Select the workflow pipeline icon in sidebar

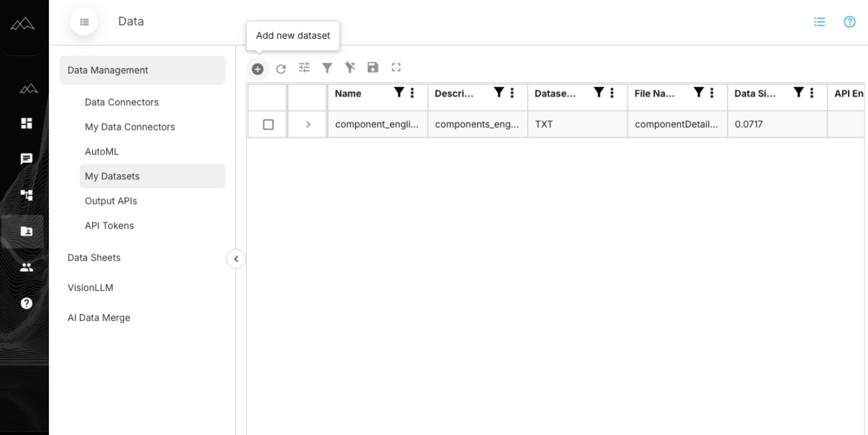pyautogui.click(x=25, y=195)
